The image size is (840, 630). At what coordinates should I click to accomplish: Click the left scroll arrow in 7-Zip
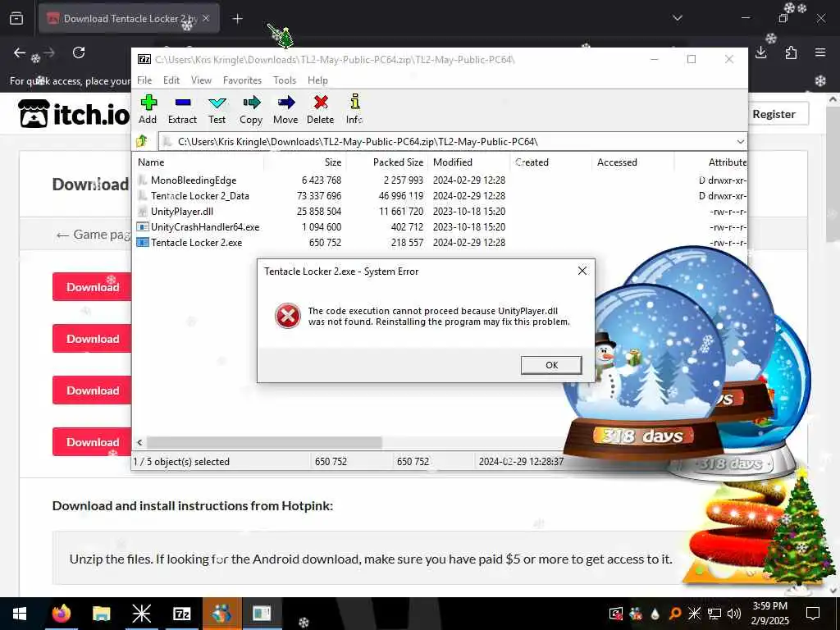tap(139, 442)
